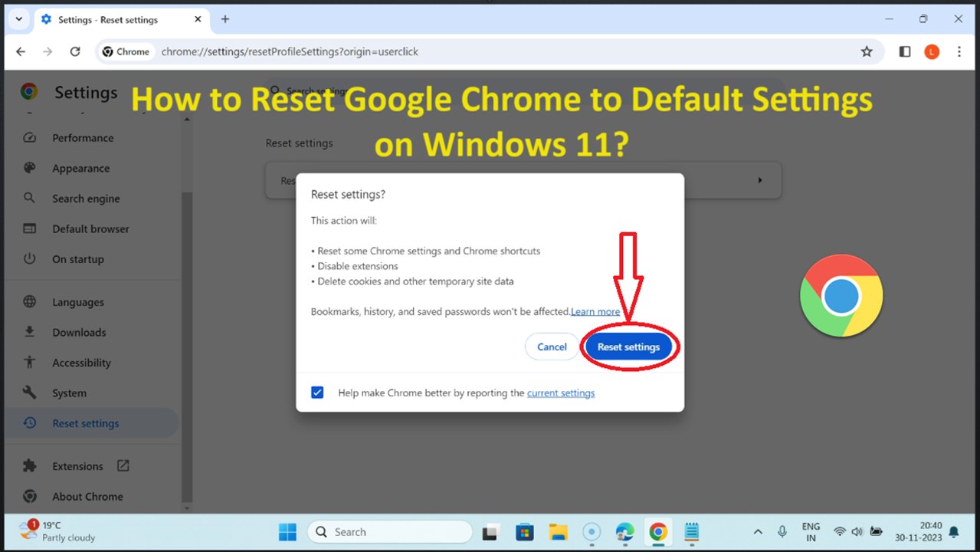Click the browser forward arrow
This screenshot has width=980, height=552.
[48, 51]
